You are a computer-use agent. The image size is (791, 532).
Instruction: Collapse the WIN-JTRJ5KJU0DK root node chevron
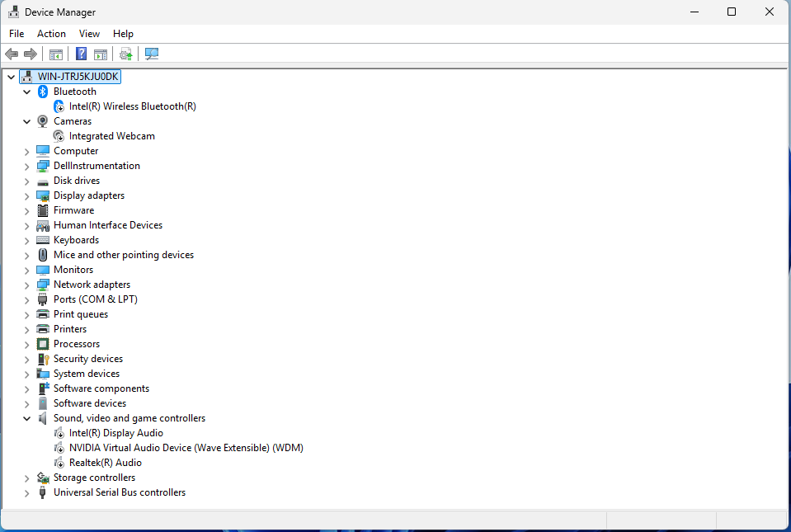click(11, 78)
